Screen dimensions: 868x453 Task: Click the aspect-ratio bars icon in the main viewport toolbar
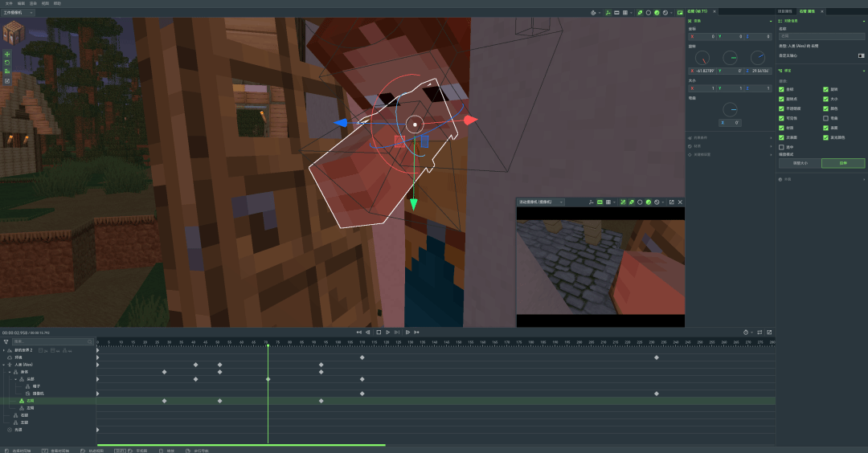pyautogui.click(x=616, y=13)
